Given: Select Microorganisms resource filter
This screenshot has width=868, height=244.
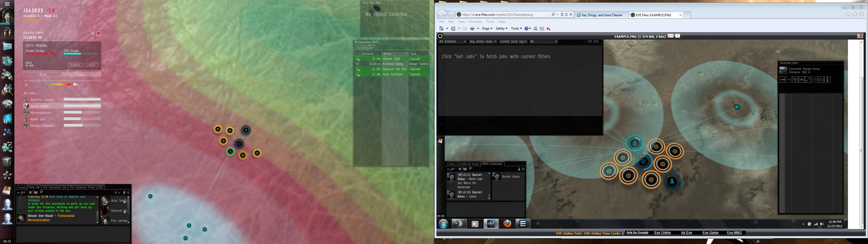Looking at the screenshot, I should coord(62,113).
